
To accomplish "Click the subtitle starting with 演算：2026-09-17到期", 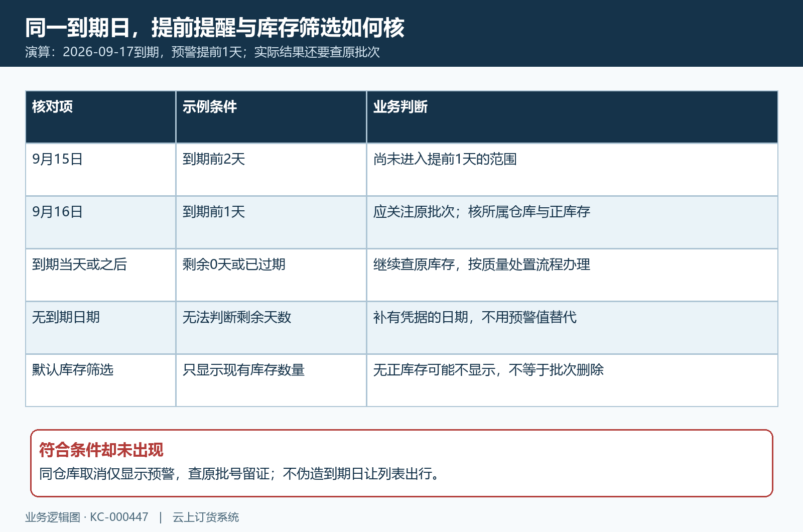I will (202, 52).
